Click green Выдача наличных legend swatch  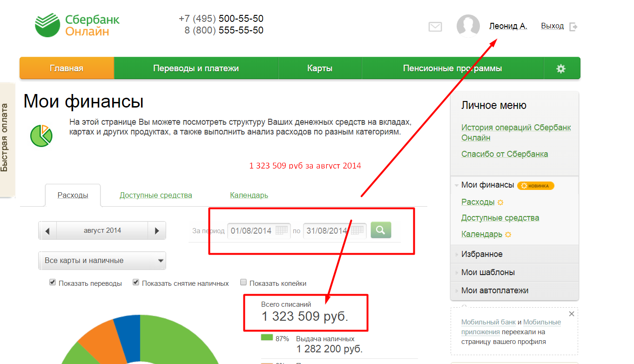click(267, 338)
